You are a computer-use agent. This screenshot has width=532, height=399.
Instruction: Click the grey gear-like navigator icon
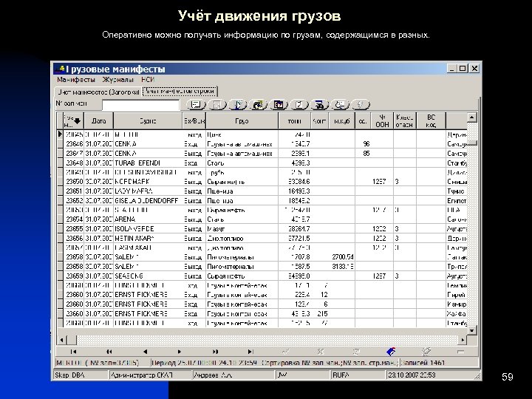[x=426, y=352]
